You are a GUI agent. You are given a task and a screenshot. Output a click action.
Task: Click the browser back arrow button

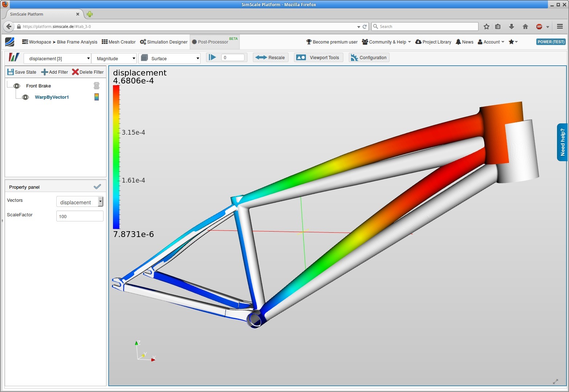point(9,26)
